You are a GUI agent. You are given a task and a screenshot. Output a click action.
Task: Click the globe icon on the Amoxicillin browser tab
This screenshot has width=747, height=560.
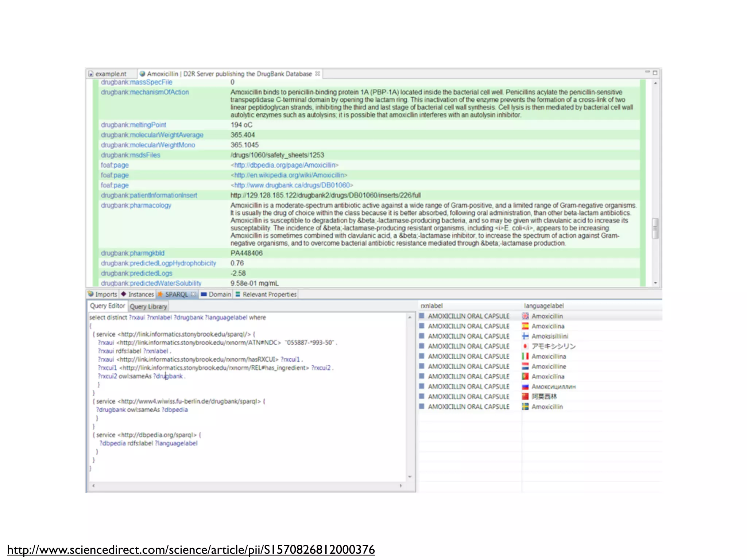click(143, 74)
